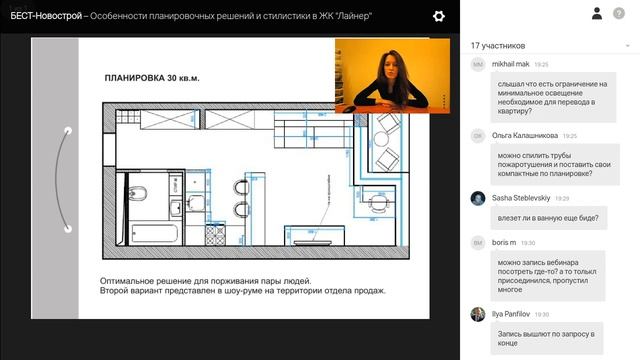The width and height of the screenshot is (640, 360).
Task: Select message about трубы пожаротушения
Action: [555, 164]
